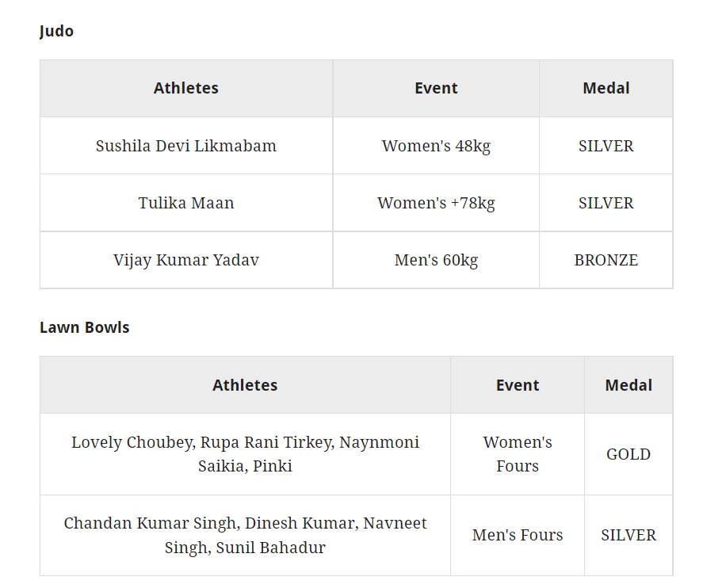Click the BRONZE medal cell
Screen dimensions: 703x588
click(x=606, y=260)
